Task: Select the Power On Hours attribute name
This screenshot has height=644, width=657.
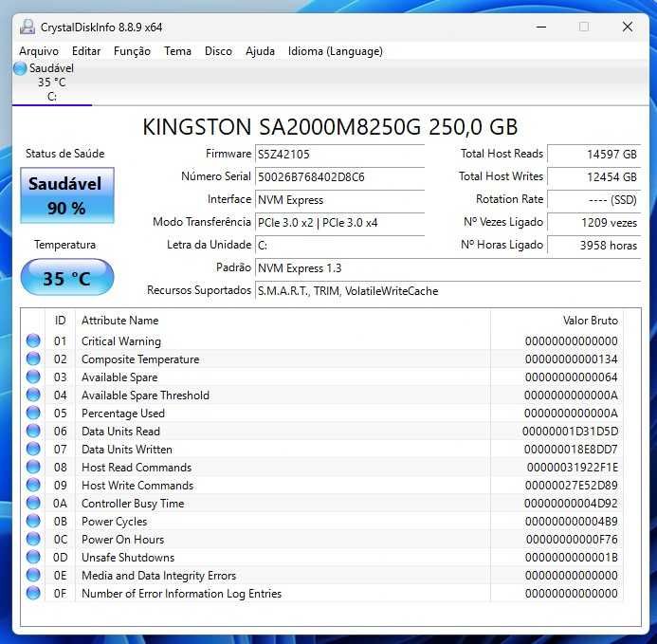Action: [x=122, y=540]
